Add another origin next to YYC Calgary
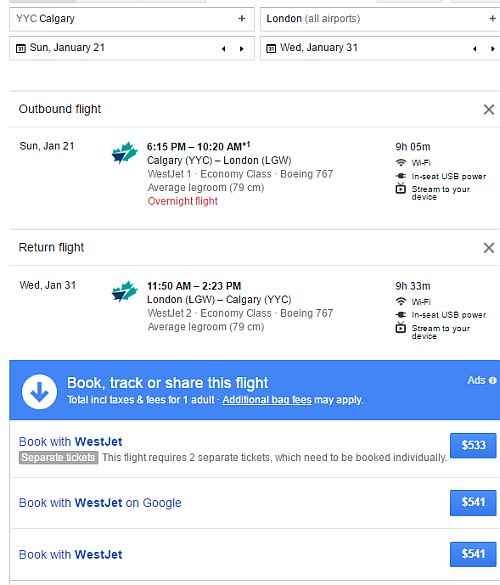This screenshot has width=500, height=585. (x=242, y=18)
